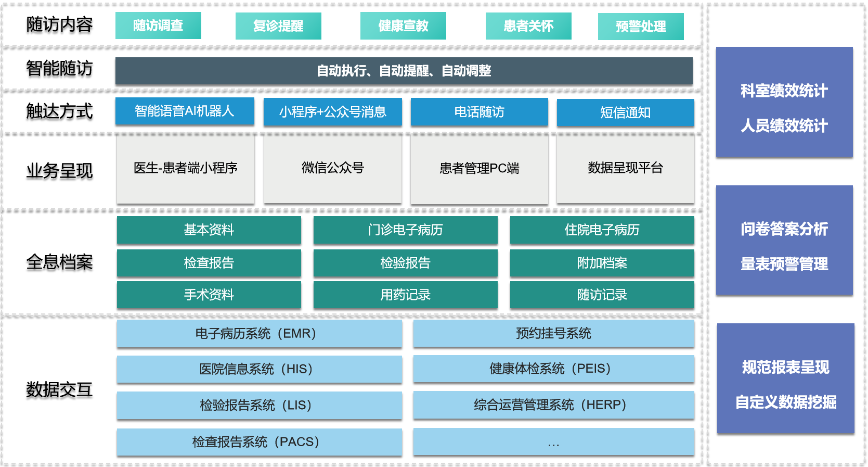Click the 随访调查 box
The height and width of the screenshot is (467, 868).
pyautogui.click(x=158, y=26)
